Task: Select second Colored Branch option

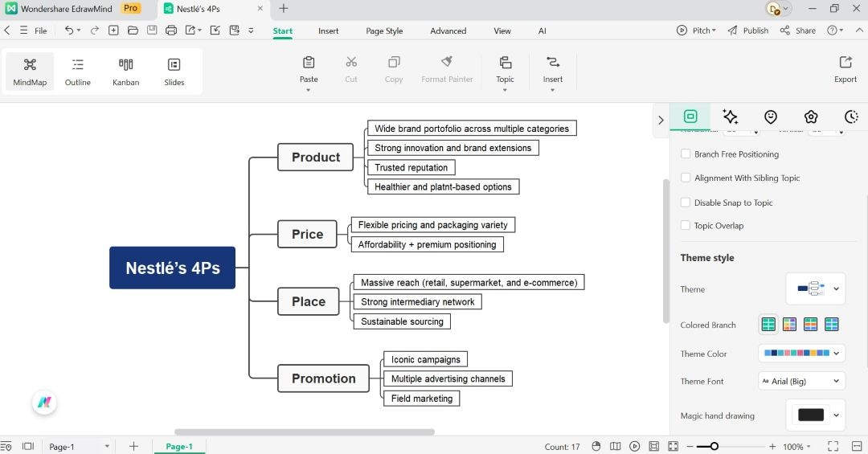Action: [789, 325]
